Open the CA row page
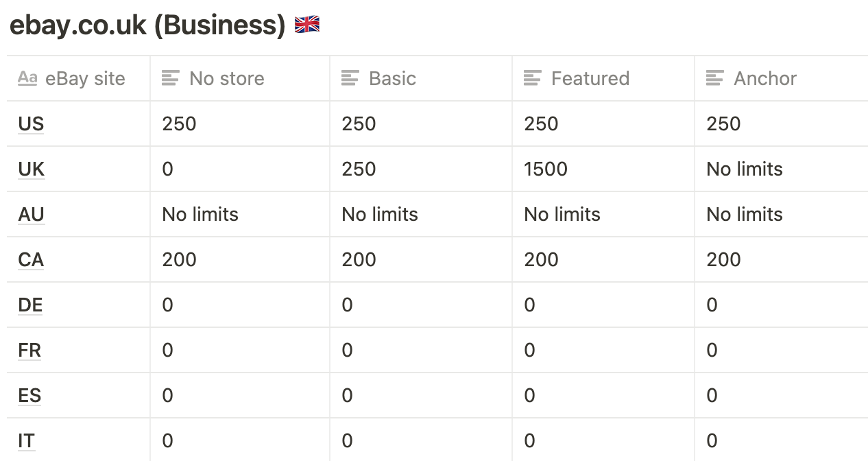 31,259
